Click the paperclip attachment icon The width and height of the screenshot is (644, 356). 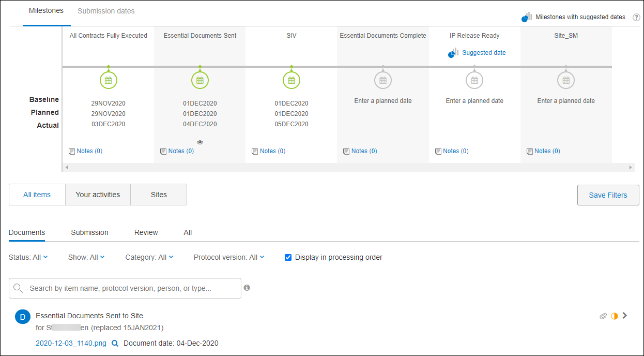(x=603, y=316)
